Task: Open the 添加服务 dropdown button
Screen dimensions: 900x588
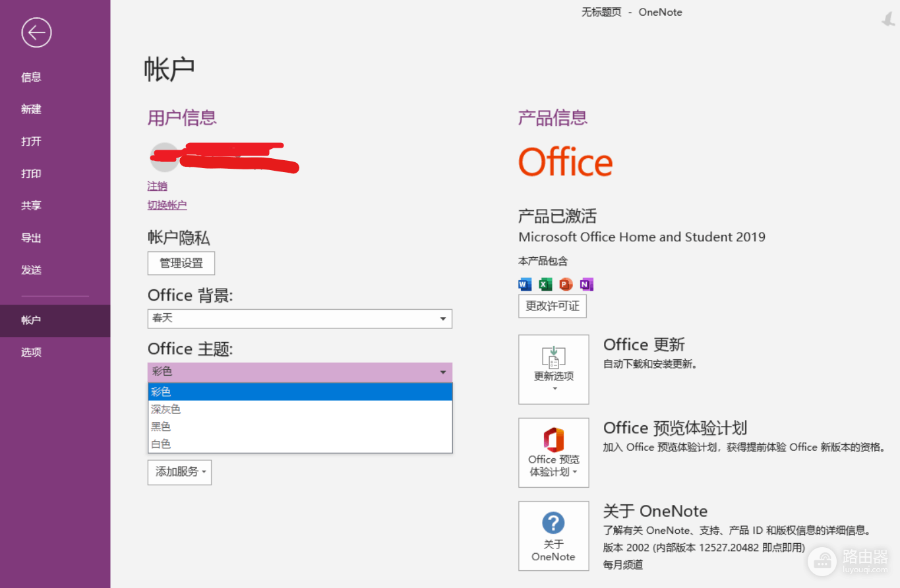Action: (x=179, y=472)
